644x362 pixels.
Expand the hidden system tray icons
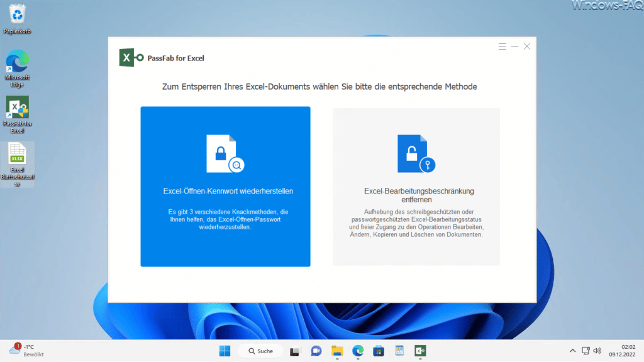coord(572,351)
